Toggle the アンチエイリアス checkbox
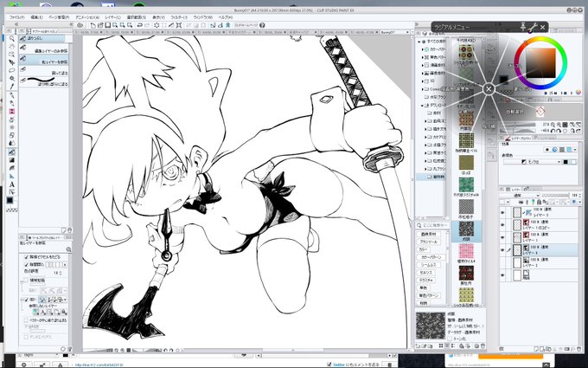 click(26, 337)
